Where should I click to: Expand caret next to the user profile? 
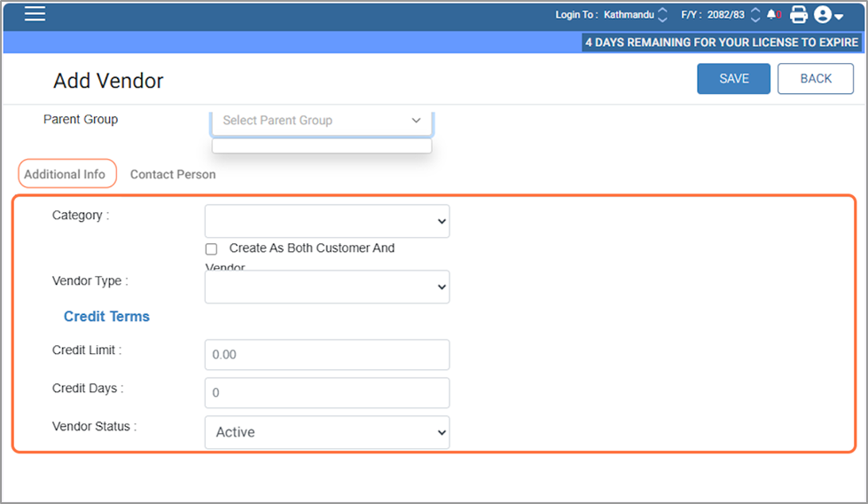pos(839,17)
